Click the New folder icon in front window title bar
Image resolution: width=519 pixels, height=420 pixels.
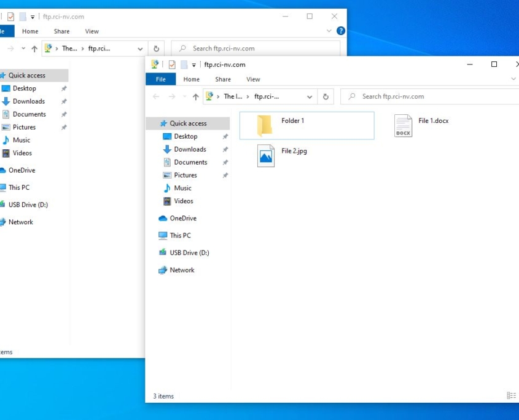184,64
